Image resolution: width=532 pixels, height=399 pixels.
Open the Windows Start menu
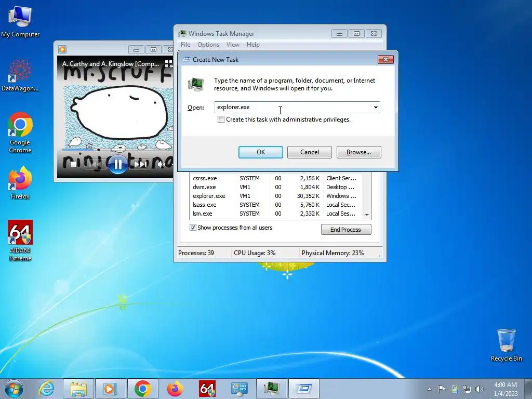tap(14, 389)
